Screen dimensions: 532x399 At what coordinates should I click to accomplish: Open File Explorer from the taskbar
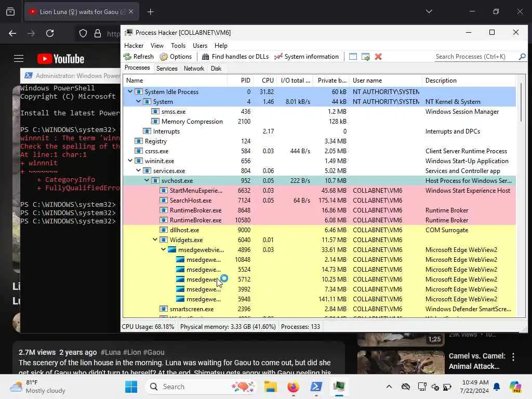coord(270,387)
